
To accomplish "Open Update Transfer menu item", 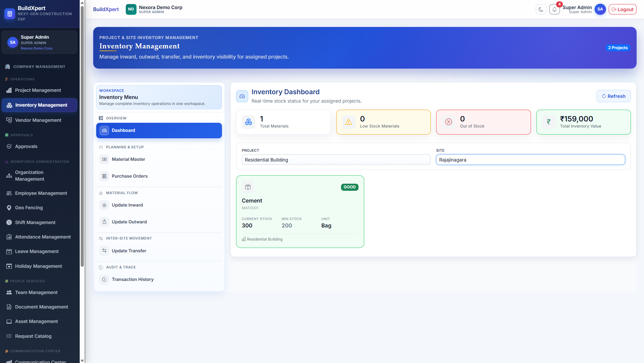I will pos(159,251).
